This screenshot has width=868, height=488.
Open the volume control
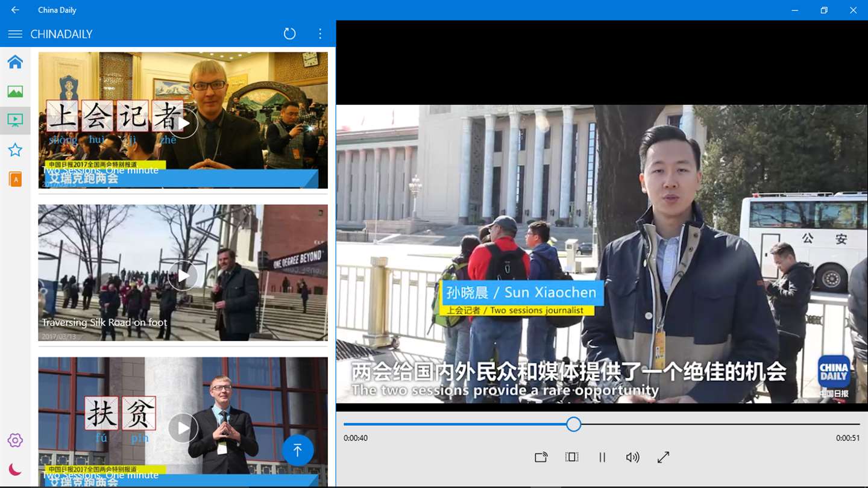tap(632, 457)
